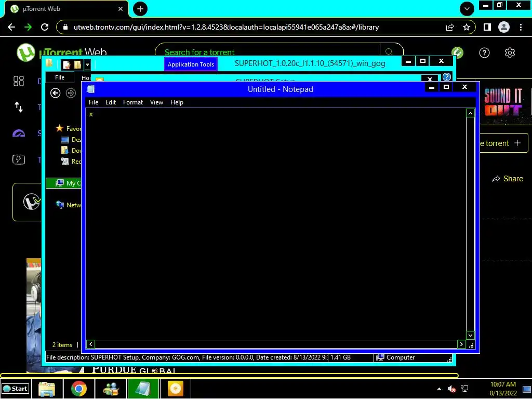Reload the µTorrent Web page
Screen dimensions: 532x399
45,27
